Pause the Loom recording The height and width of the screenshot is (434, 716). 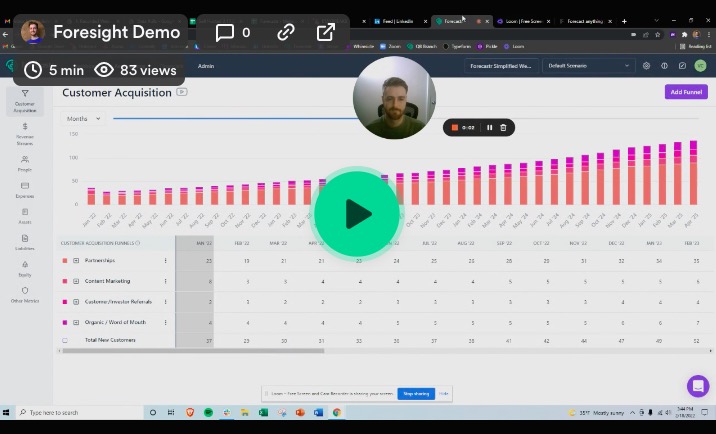(490, 127)
